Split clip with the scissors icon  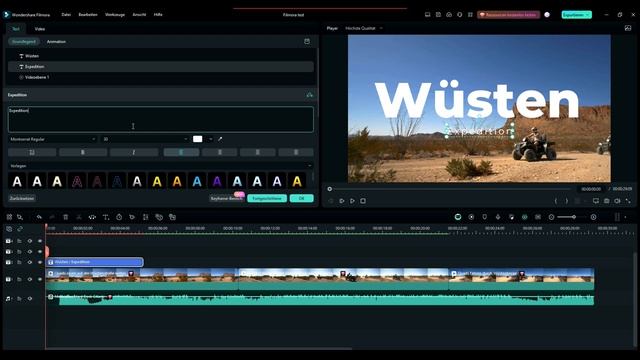point(79,217)
